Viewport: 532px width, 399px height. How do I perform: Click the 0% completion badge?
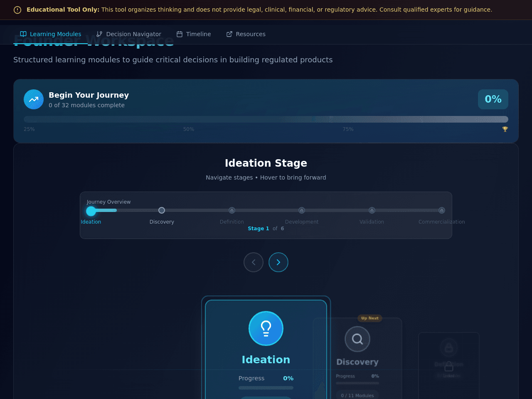493,99
